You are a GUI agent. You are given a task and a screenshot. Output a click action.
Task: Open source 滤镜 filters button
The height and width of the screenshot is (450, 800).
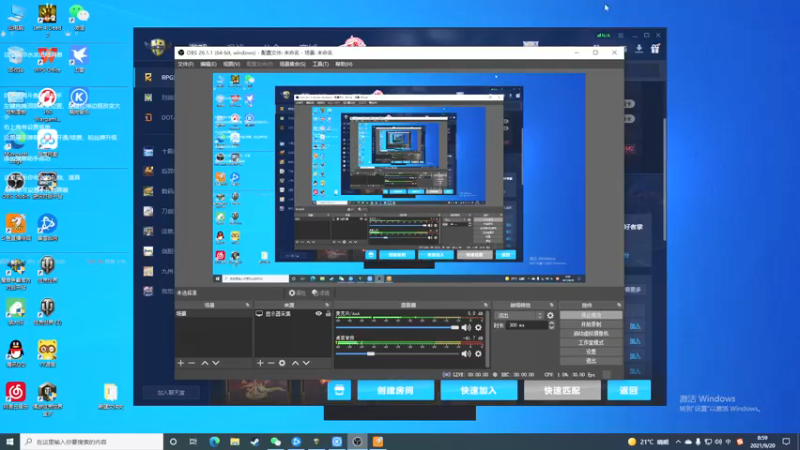321,293
